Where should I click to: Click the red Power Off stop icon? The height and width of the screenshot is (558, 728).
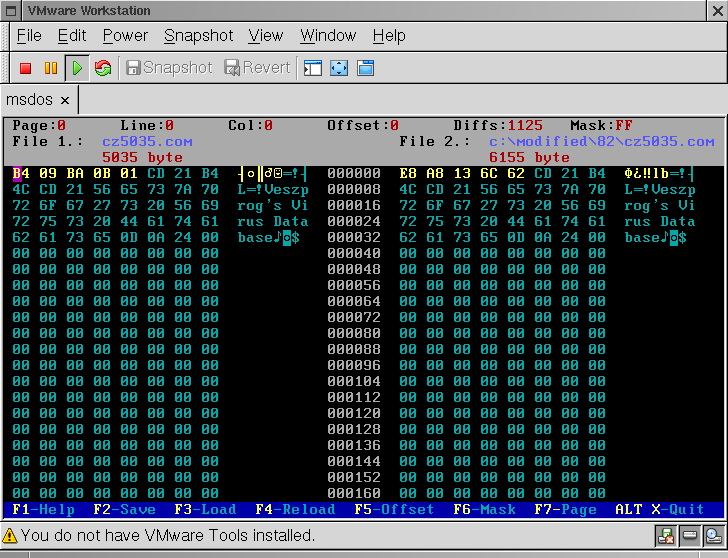click(26, 68)
